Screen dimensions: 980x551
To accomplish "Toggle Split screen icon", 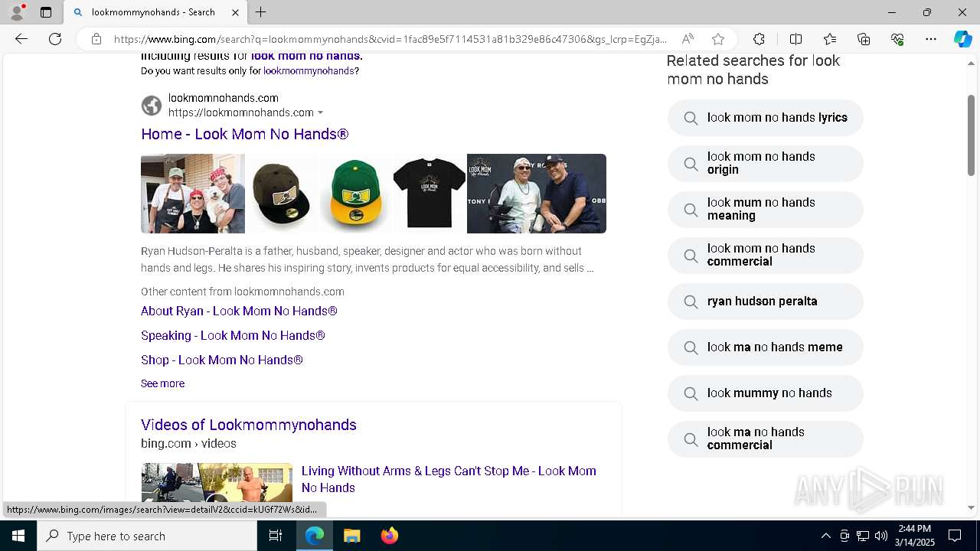I will (x=795, y=39).
